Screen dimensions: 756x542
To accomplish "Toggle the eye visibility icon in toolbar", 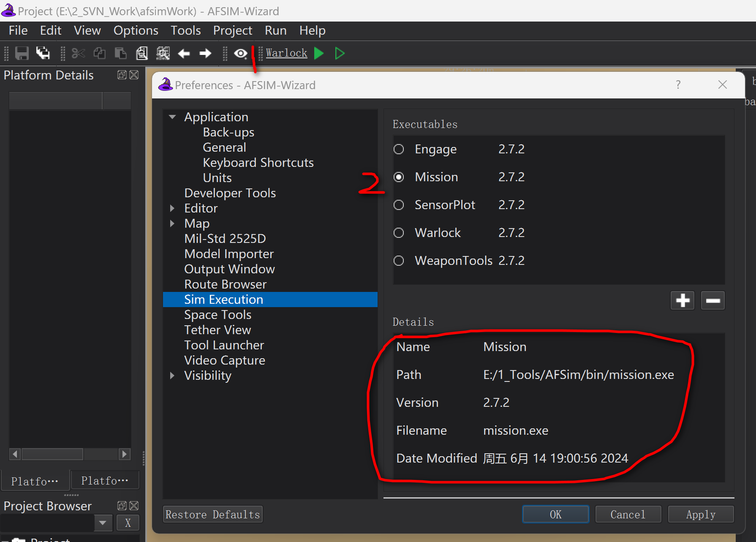I will 241,53.
